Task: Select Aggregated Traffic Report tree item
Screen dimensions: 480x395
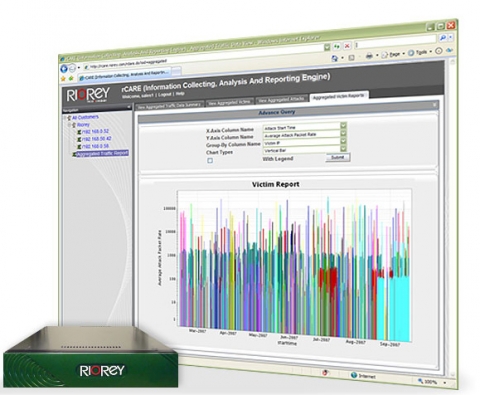Action: tap(102, 153)
